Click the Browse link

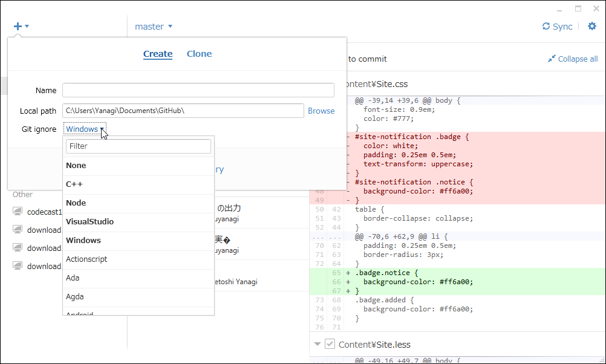pyautogui.click(x=321, y=111)
